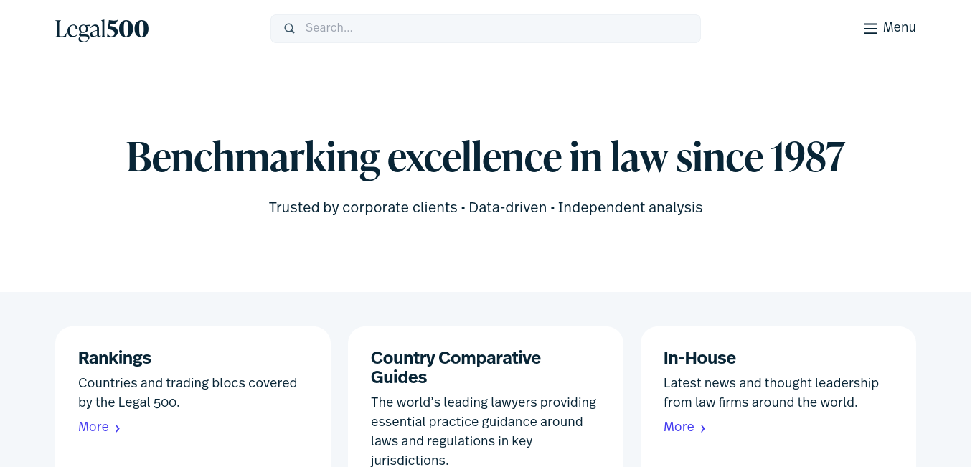The image size is (980, 467).
Task: Open the hamburger menu icon
Action: (870, 29)
